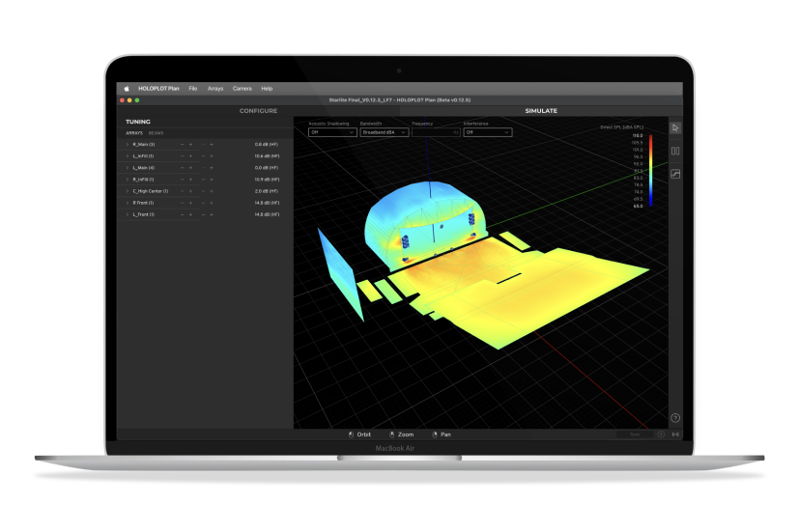Open the Bandwidth dropdown
The width and height of the screenshot is (799, 532).
point(384,132)
